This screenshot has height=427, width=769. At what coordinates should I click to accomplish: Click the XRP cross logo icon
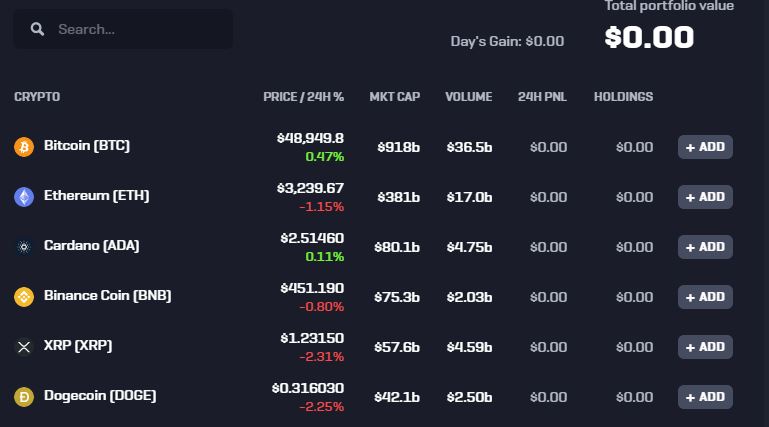click(24, 347)
